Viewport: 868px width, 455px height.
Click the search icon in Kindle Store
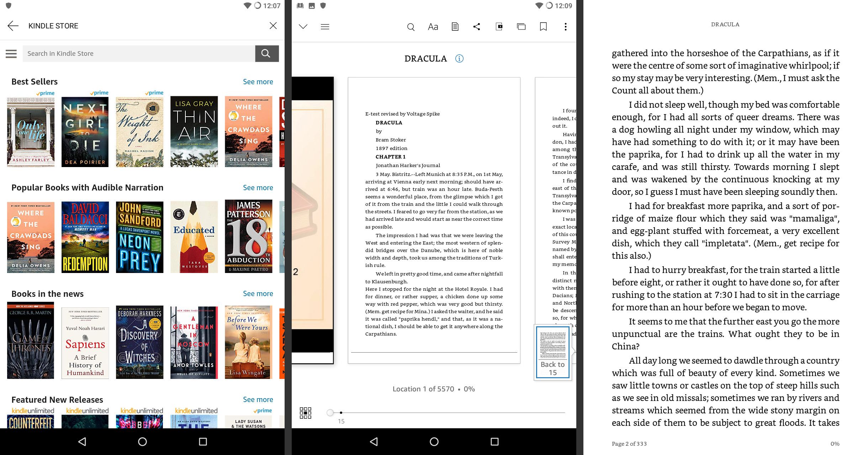pyautogui.click(x=266, y=53)
